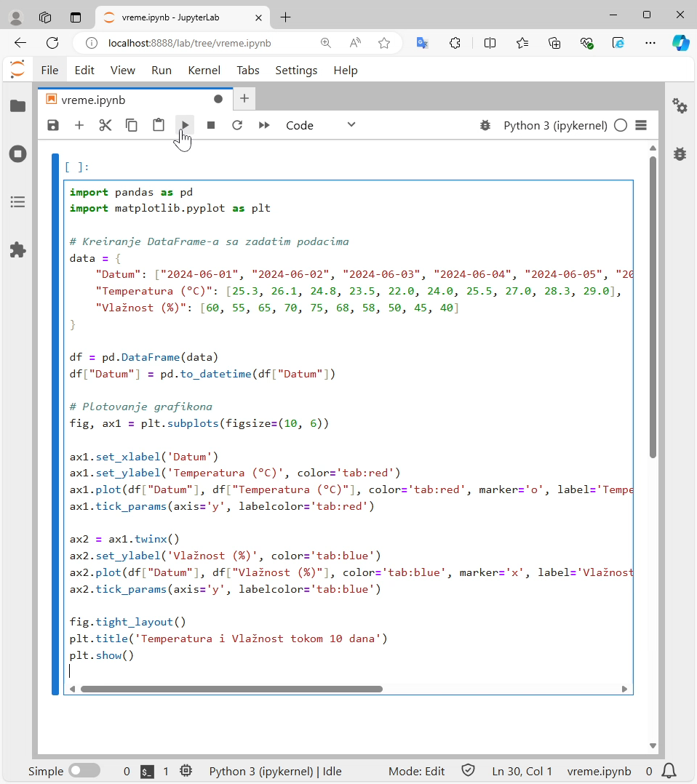Image resolution: width=697 pixels, height=784 pixels.
Task: Open the File Browser sidebar panel
Action: tap(18, 106)
